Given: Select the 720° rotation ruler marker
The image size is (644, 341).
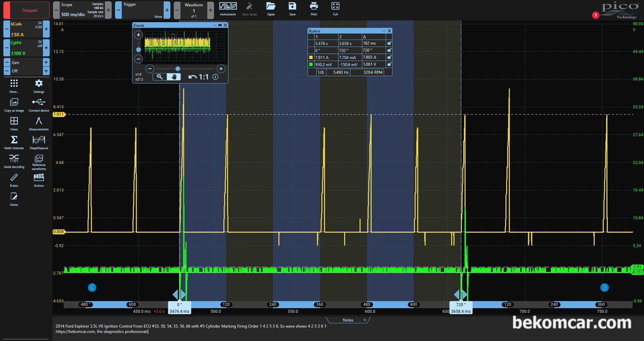Looking at the screenshot, I should click(x=461, y=305).
